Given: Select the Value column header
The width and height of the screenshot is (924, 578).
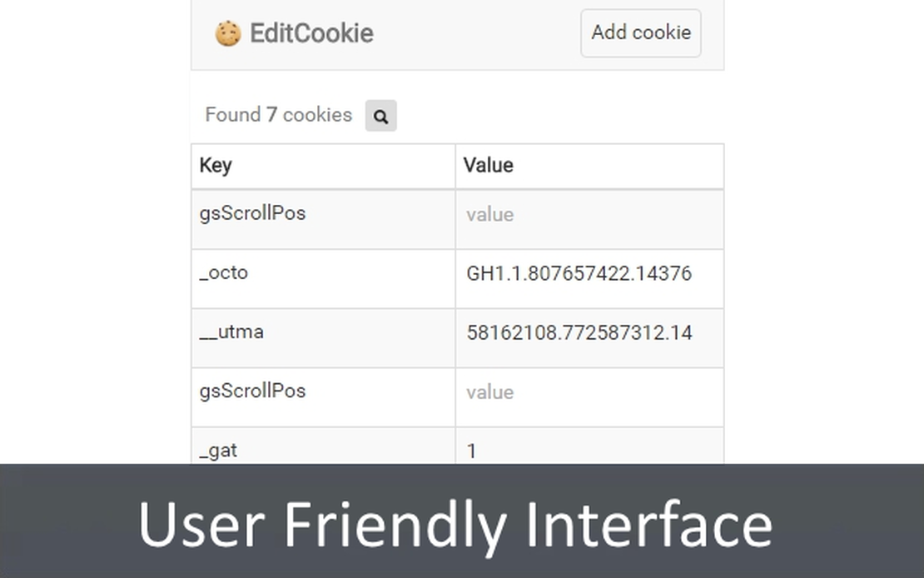Looking at the screenshot, I should (x=487, y=166).
